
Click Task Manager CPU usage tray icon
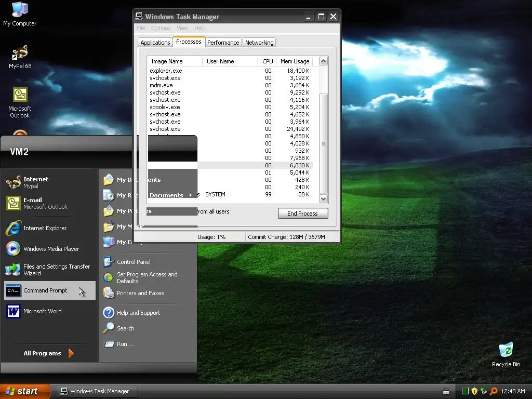click(465, 391)
